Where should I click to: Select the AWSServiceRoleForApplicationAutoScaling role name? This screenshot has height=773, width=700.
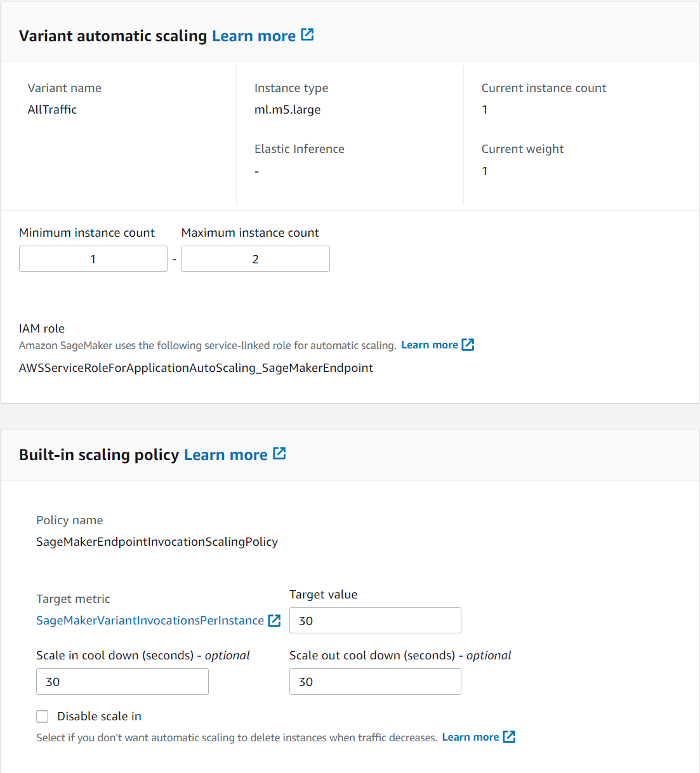tap(196, 367)
